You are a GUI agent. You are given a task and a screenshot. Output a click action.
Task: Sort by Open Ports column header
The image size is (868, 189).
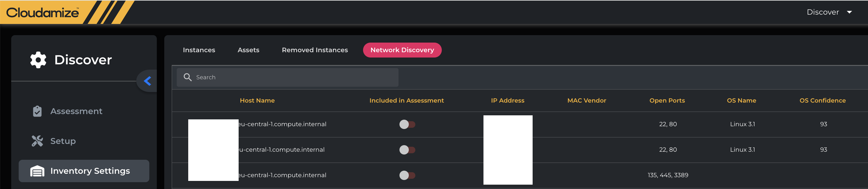pyautogui.click(x=667, y=100)
